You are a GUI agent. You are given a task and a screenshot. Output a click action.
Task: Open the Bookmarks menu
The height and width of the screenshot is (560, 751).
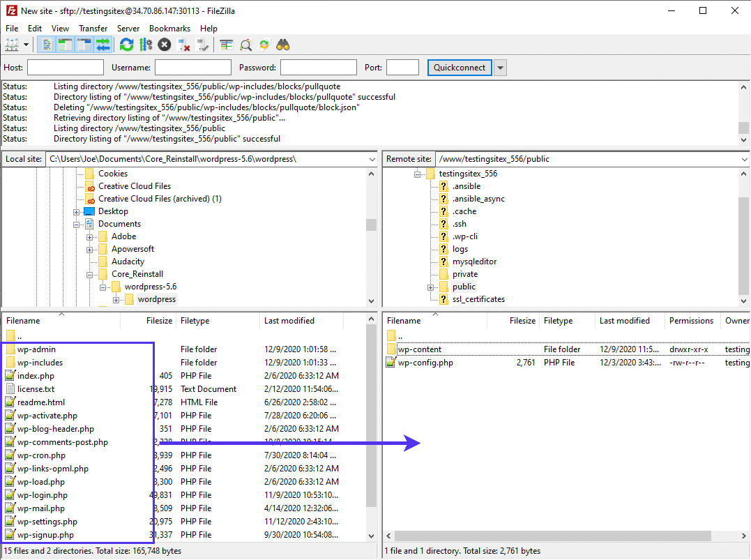(x=169, y=29)
